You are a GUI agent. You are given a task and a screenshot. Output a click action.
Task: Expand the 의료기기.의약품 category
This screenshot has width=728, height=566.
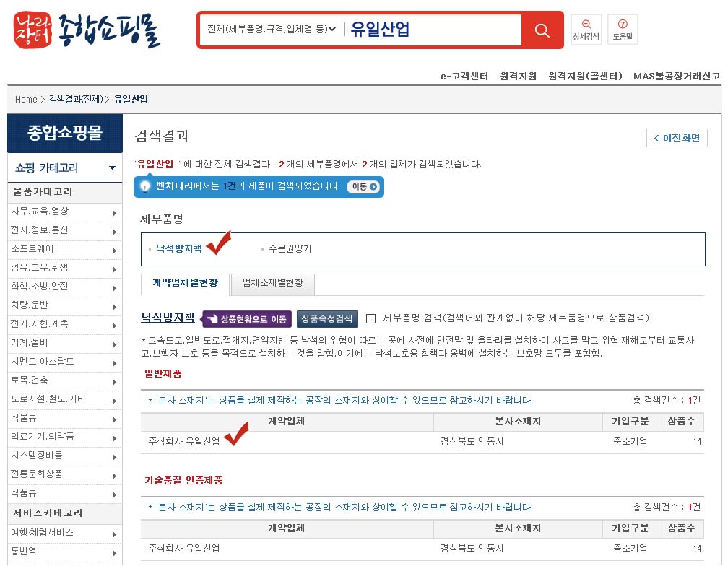coord(65,437)
